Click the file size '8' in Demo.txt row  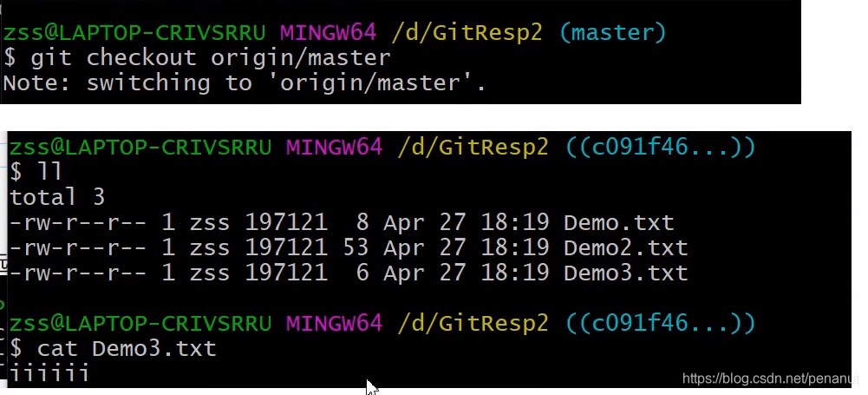362,223
